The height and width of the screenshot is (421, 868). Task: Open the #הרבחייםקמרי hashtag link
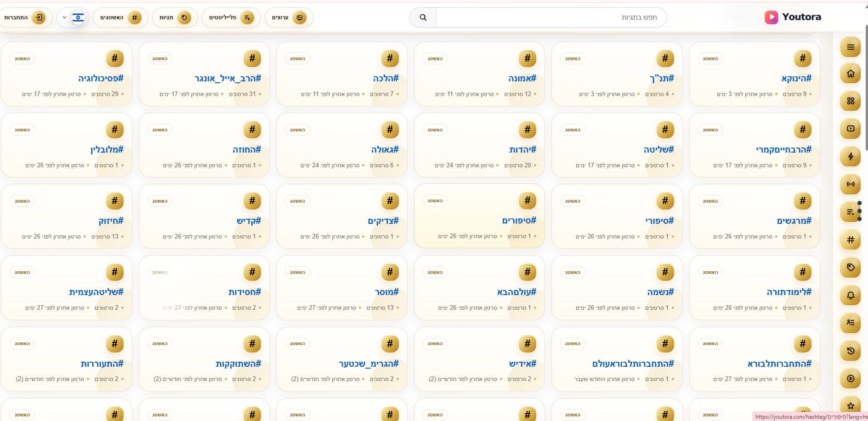783,150
